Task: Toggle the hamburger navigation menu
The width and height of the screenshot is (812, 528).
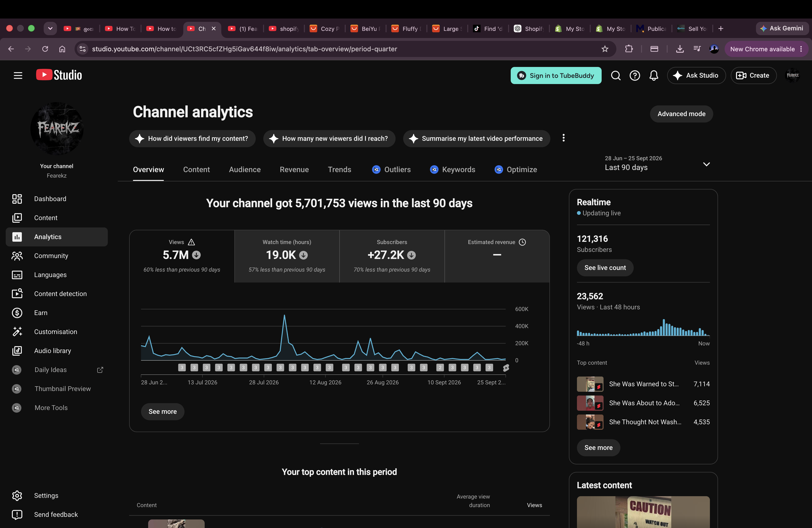Action: click(x=18, y=75)
